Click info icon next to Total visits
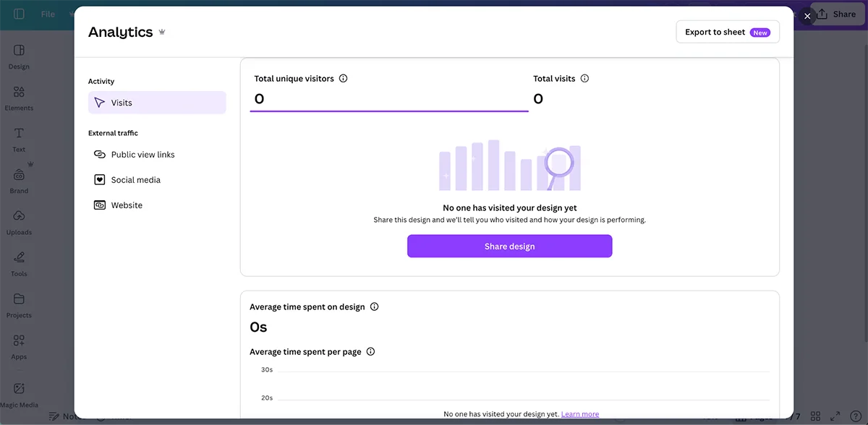868x425 pixels. pyautogui.click(x=584, y=78)
